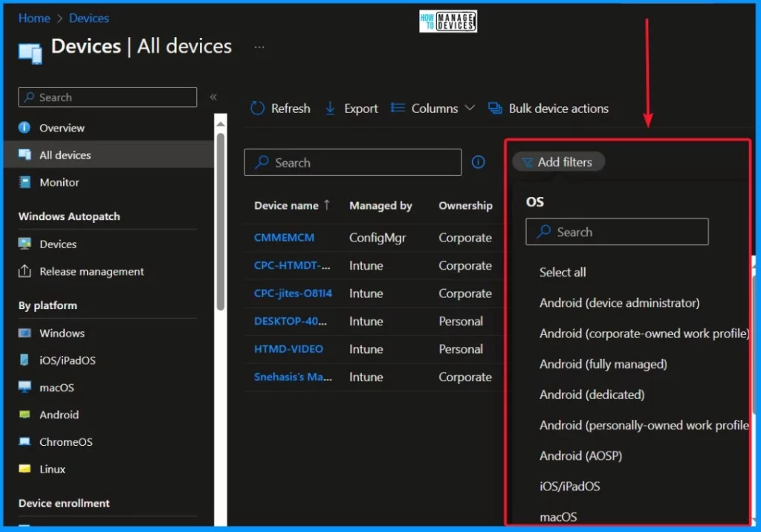This screenshot has width=761, height=532.
Task: Click the Refresh circular arrow icon
Action: pos(257,108)
